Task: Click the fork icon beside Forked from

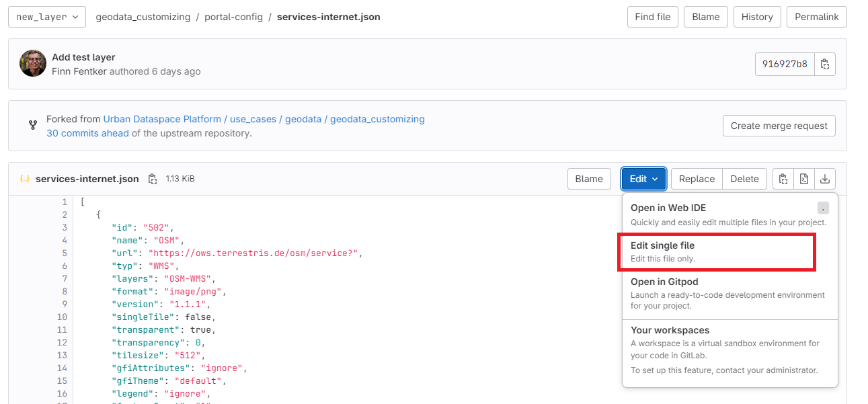Action: pos(32,125)
